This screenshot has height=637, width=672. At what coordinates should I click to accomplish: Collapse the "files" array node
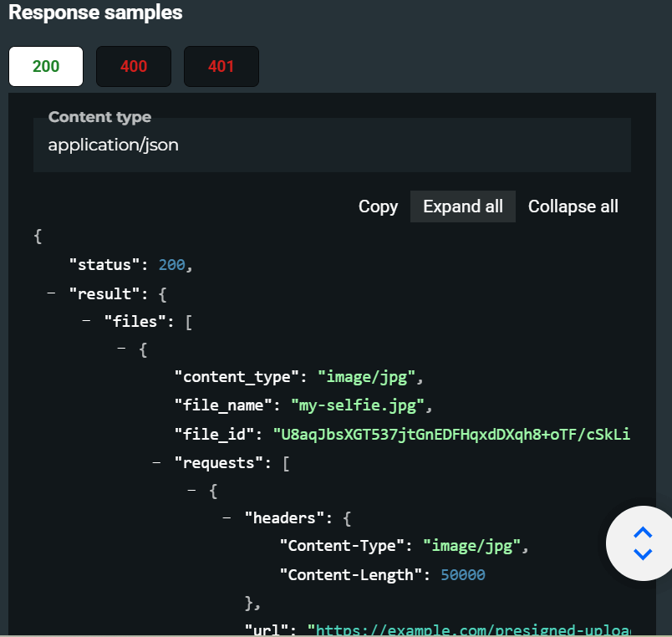(87, 322)
